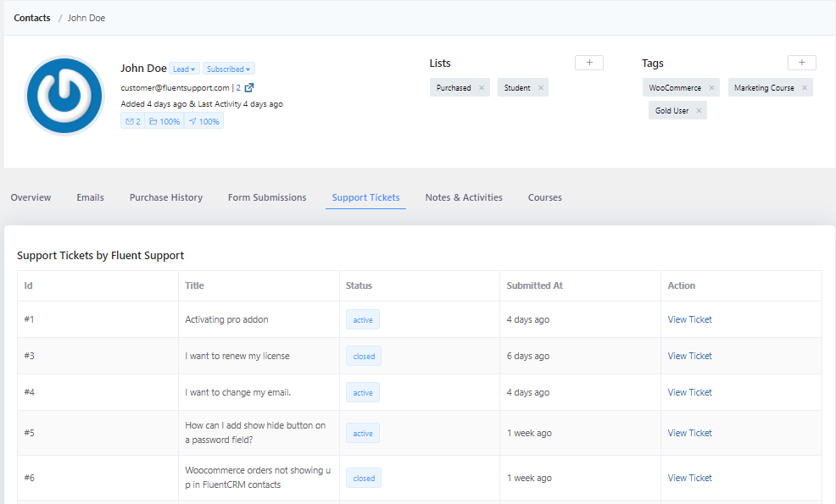Switch to the Overview tab

coord(31,197)
